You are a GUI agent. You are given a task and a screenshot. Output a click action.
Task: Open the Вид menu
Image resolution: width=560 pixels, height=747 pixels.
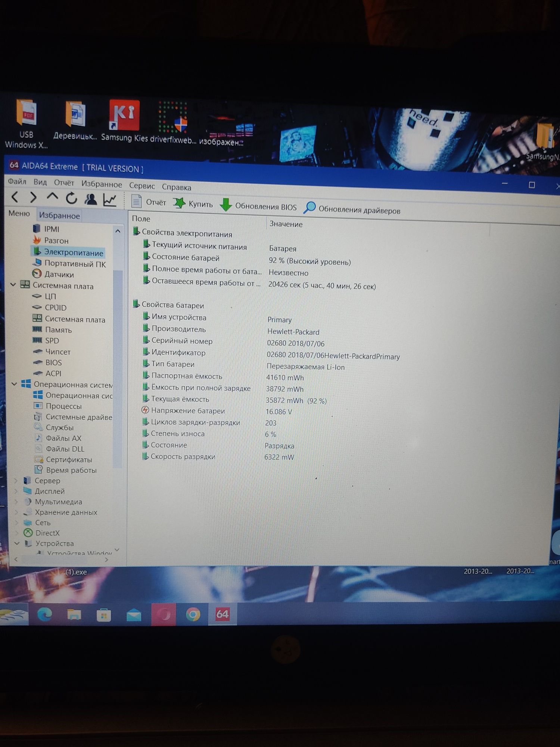click(40, 182)
